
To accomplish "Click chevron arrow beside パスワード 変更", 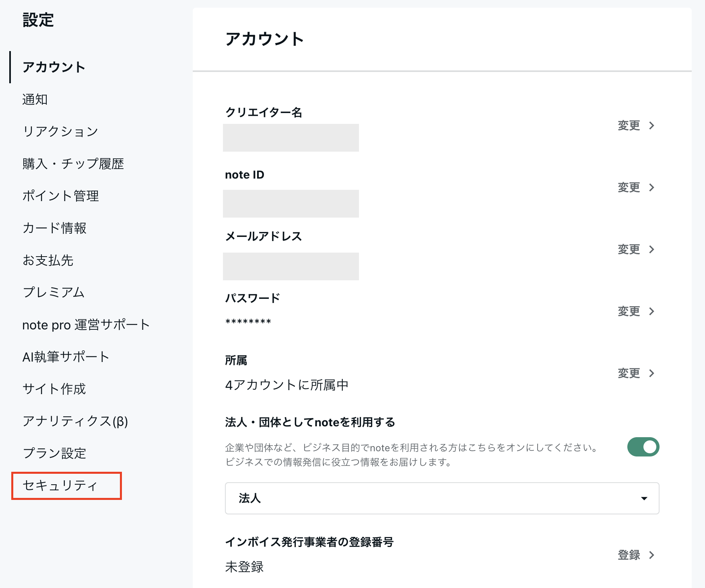I will pos(652,311).
